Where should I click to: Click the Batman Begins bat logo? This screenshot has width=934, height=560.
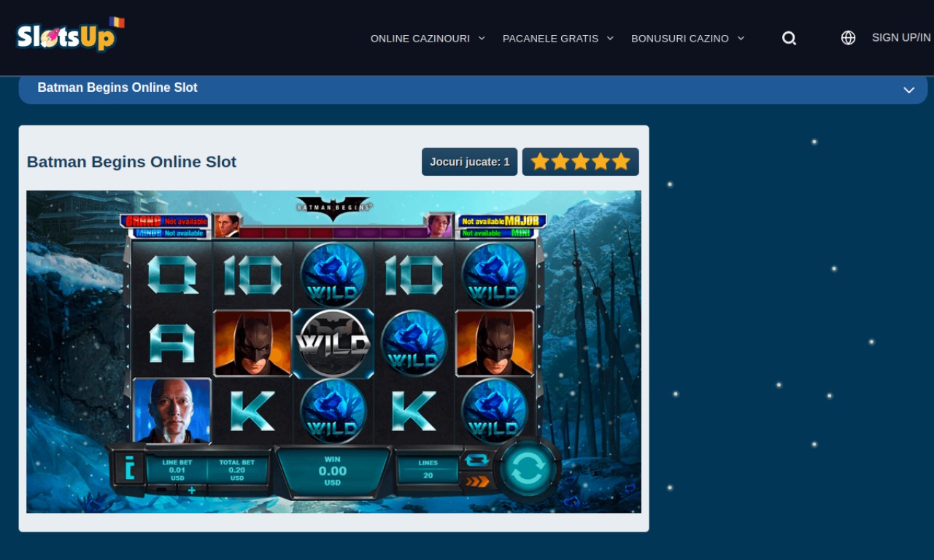click(x=333, y=208)
